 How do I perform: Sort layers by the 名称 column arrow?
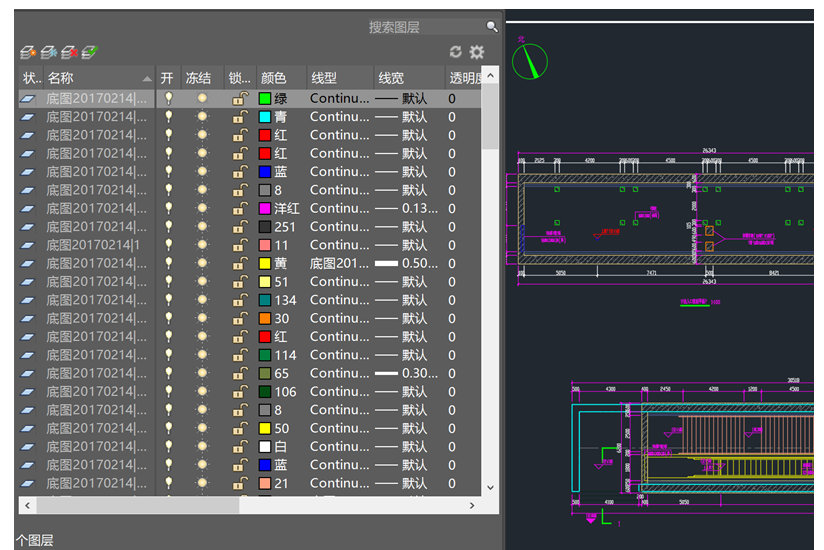(x=147, y=79)
